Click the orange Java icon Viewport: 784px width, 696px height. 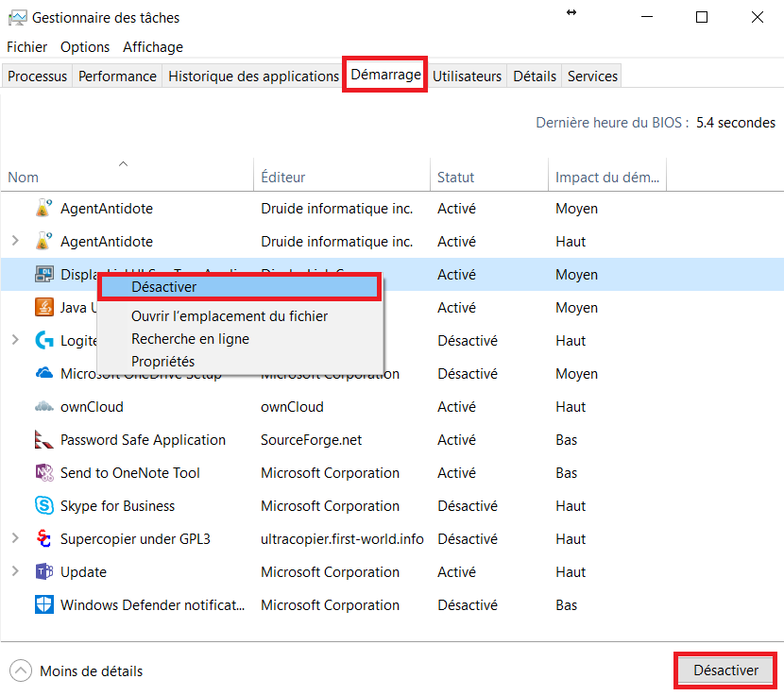44,307
